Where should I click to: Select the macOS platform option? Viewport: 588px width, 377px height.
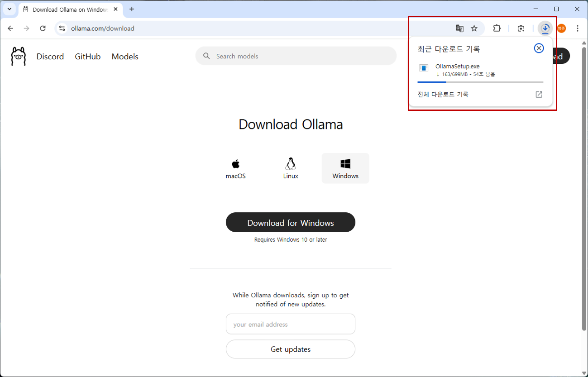pos(236,168)
